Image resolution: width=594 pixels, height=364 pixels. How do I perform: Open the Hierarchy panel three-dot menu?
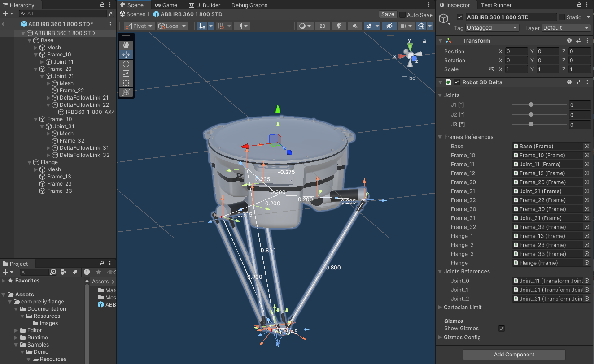(110, 5)
